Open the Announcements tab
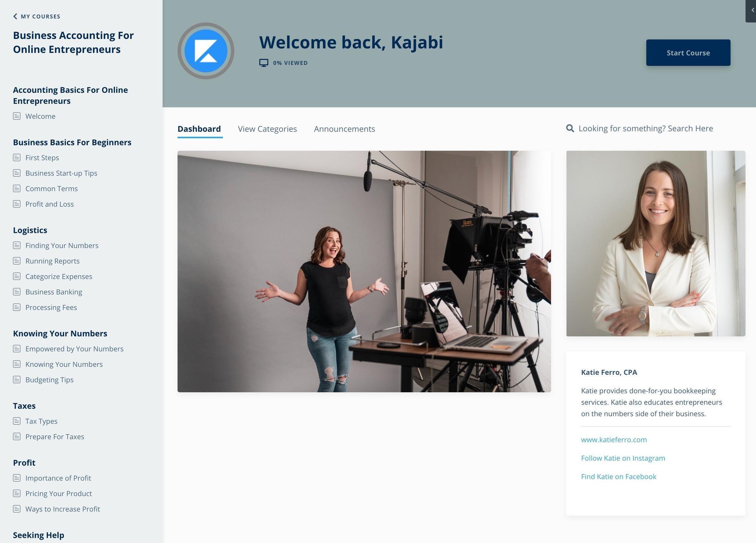 click(344, 129)
